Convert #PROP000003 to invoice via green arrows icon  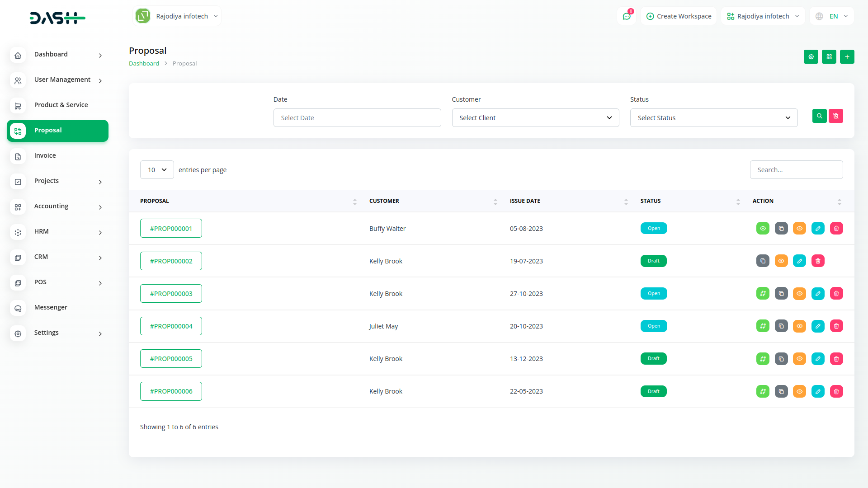tap(763, 293)
